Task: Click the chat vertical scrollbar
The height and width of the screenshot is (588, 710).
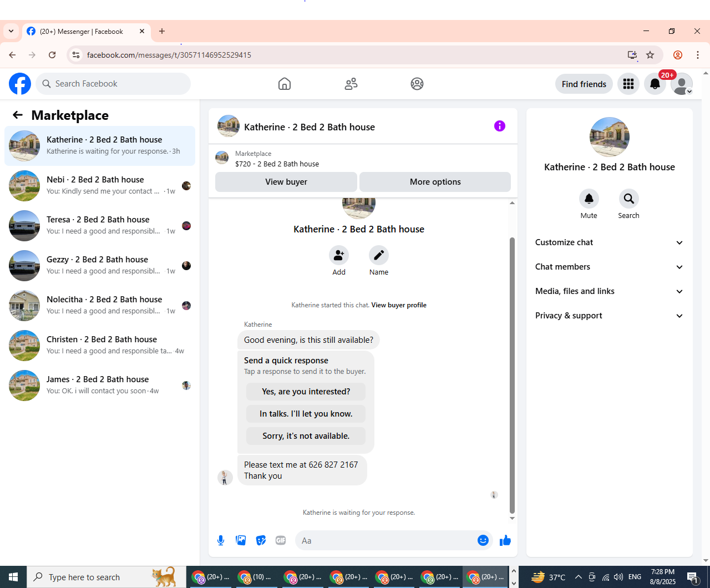Action: pyautogui.click(x=512, y=375)
